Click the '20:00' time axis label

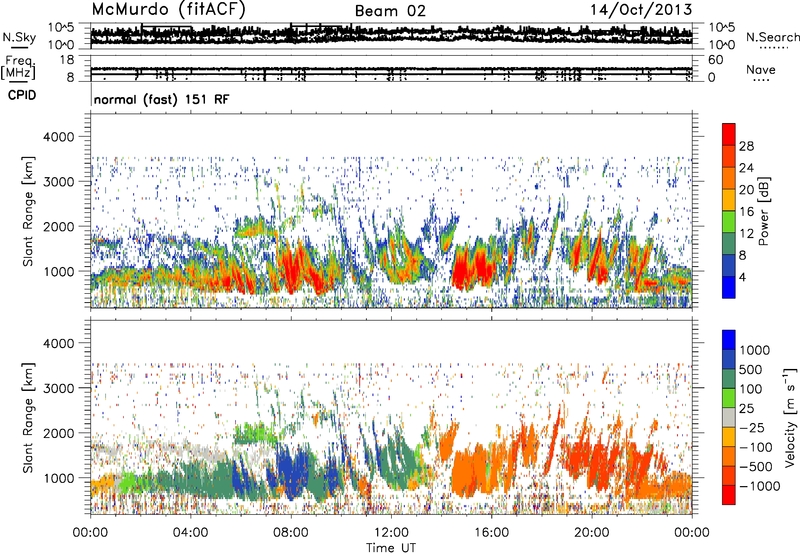coord(591,533)
